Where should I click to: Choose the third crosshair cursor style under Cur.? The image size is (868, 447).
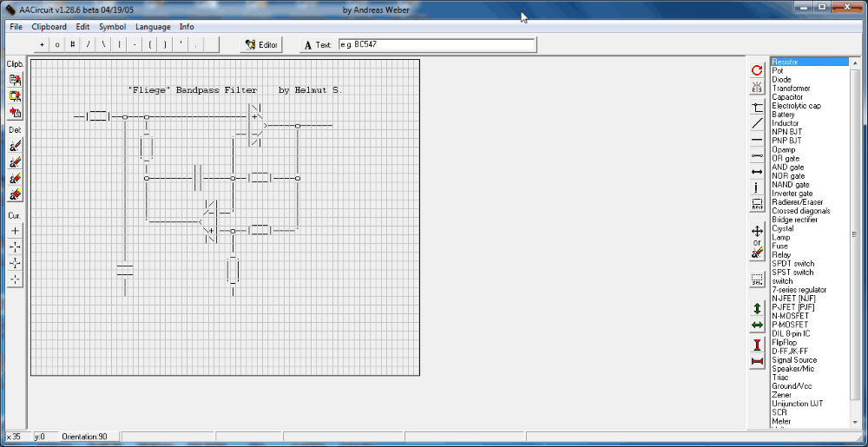click(16, 263)
